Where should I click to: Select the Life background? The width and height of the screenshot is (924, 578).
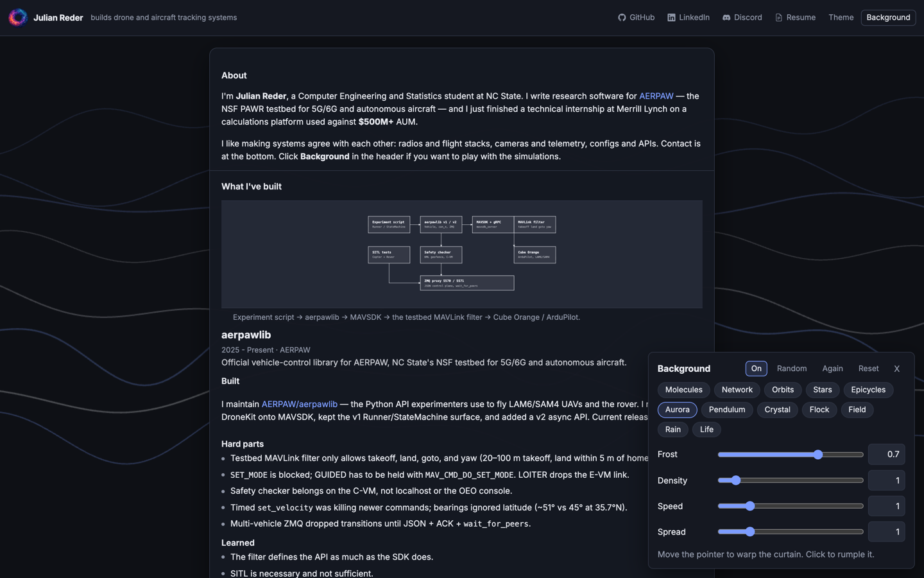[706, 430]
